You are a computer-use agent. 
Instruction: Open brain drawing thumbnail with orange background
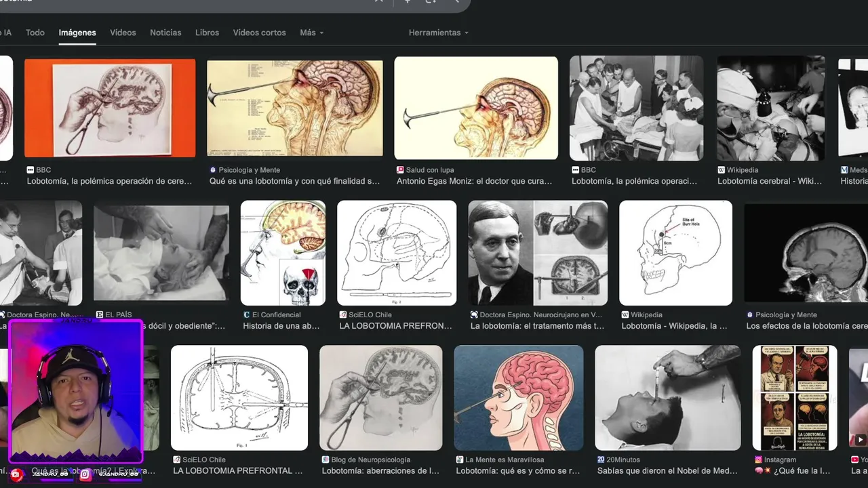pyautogui.click(x=110, y=108)
